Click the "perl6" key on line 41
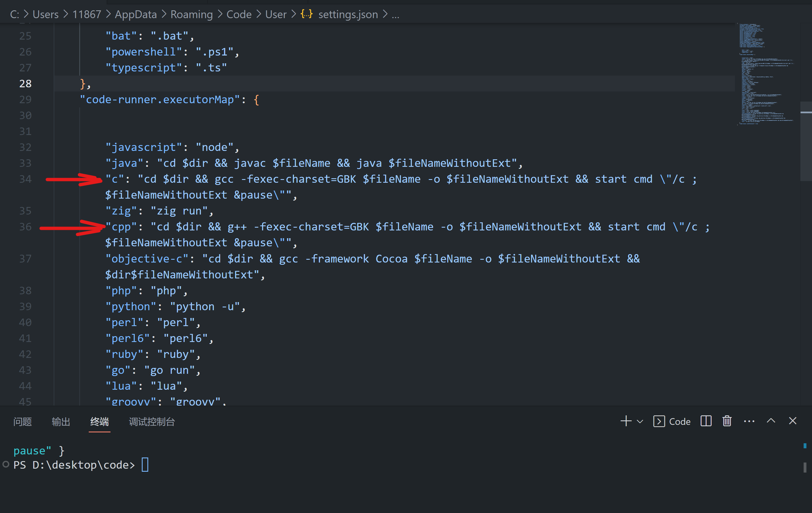 tap(128, 338)
